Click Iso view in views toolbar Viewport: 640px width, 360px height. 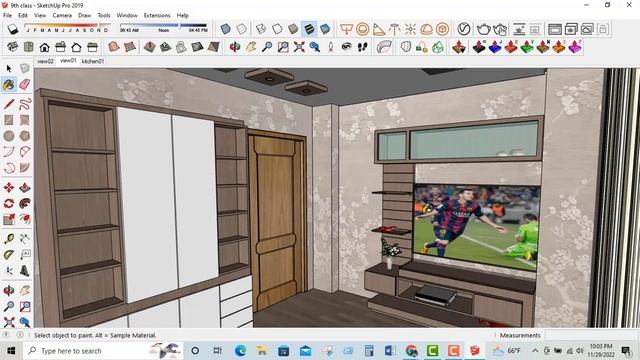pos(13,47)
